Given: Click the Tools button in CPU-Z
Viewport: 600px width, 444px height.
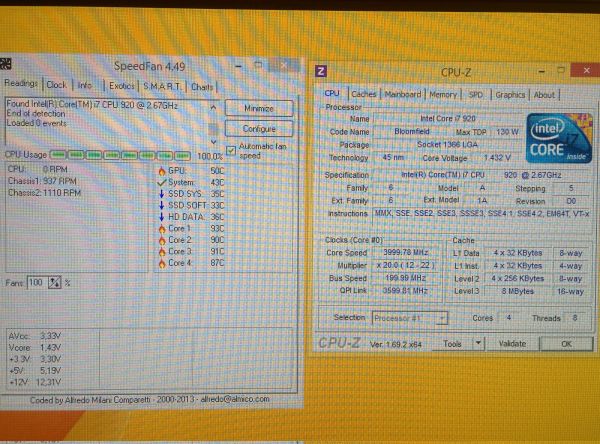Looking at the screenshot, I should (x=452, y=344).
